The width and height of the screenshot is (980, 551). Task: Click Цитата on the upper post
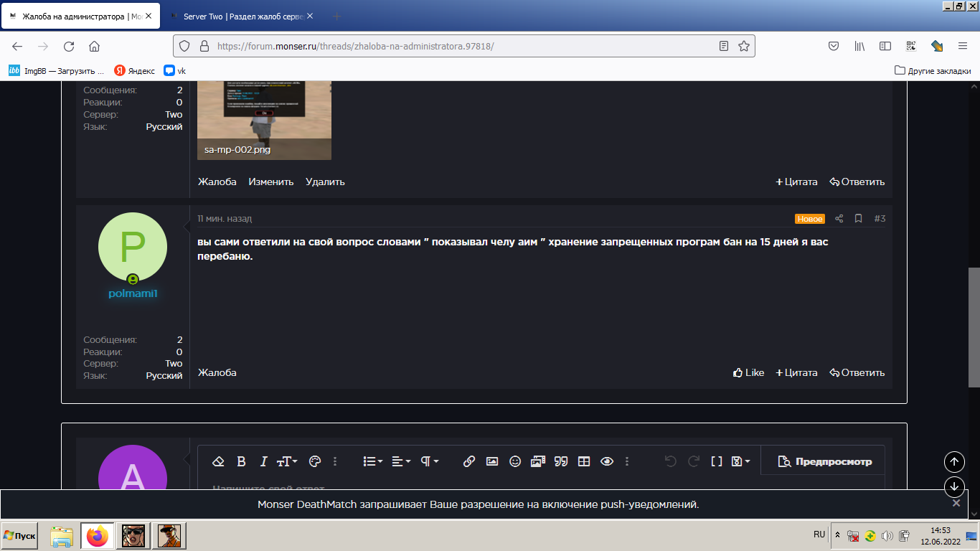coord(796,182)
